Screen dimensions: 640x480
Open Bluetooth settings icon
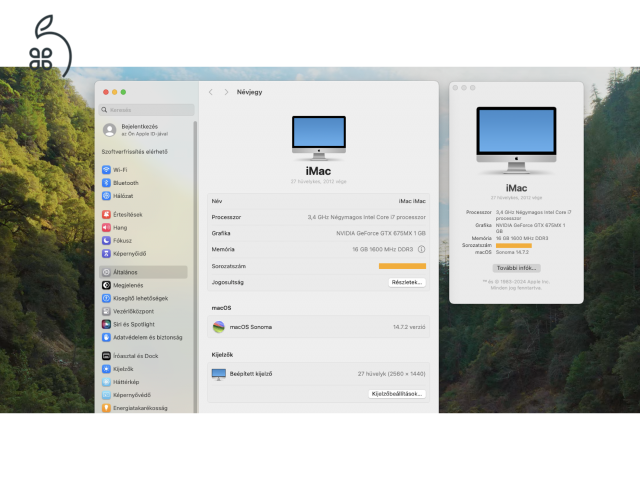(106, 183)
